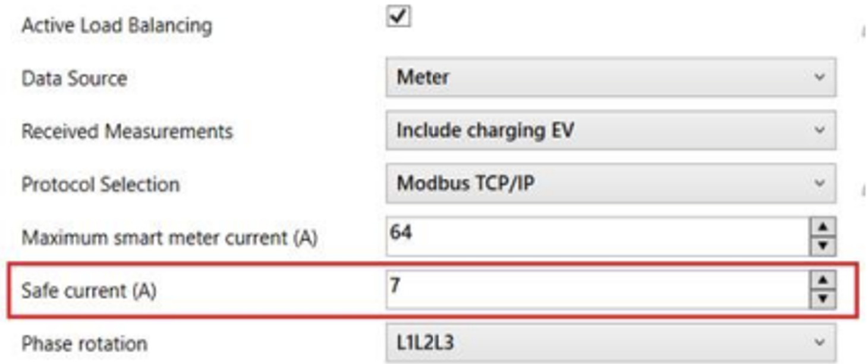
Task: Uncheck the Active Load Balancing checkbox
Action: pos(398,16)
